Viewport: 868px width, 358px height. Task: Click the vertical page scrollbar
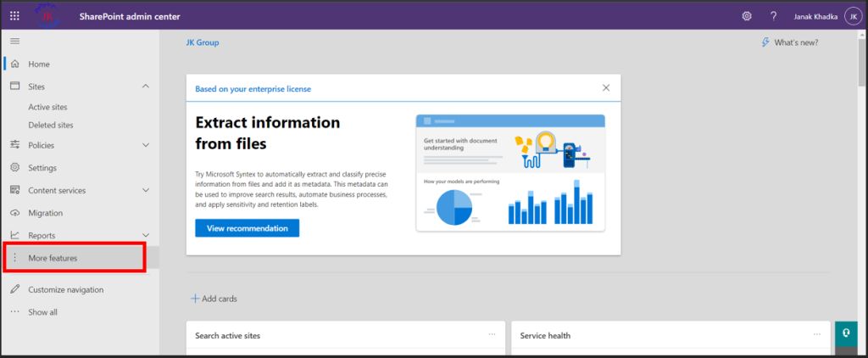[x=862, y=61]
